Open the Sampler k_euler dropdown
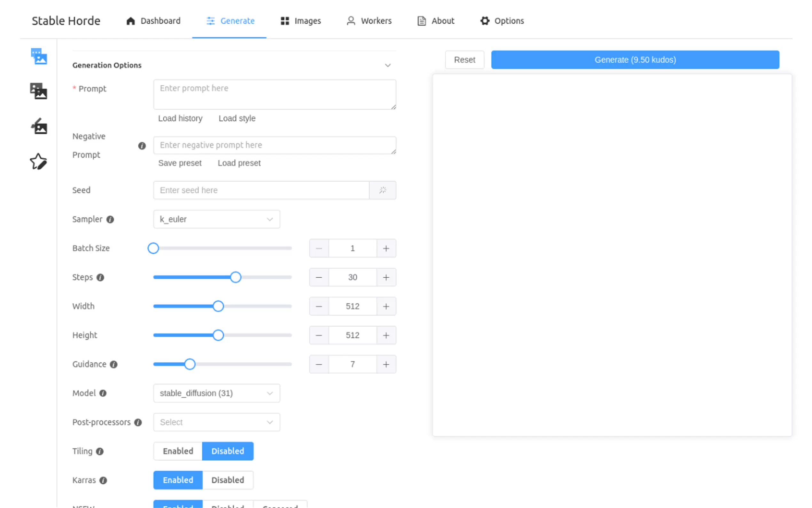812x508 pixels. 216,219
